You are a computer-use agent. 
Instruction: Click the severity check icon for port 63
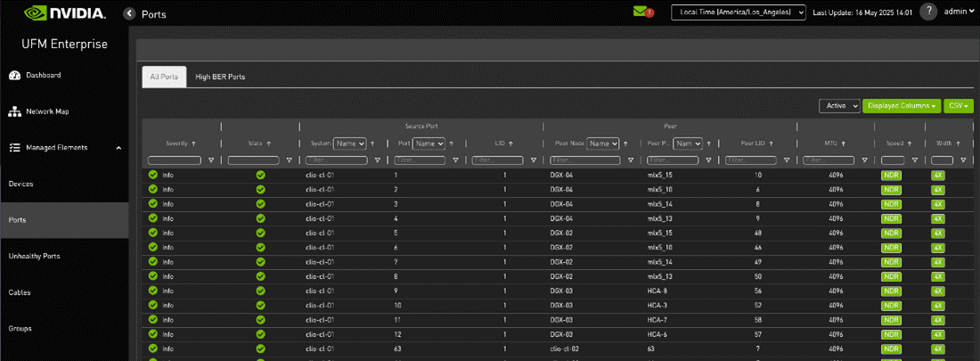(x=152, y=348)
